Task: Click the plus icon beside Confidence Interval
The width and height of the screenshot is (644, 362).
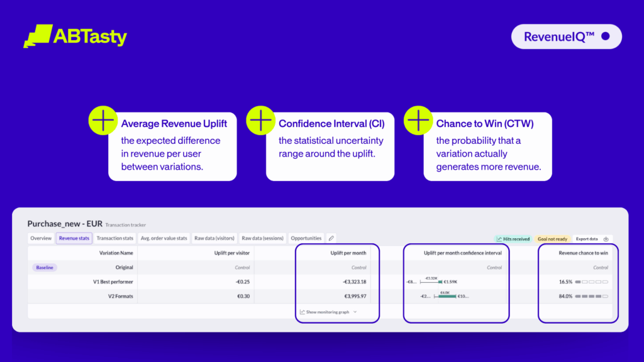Action: pos(260,119)
